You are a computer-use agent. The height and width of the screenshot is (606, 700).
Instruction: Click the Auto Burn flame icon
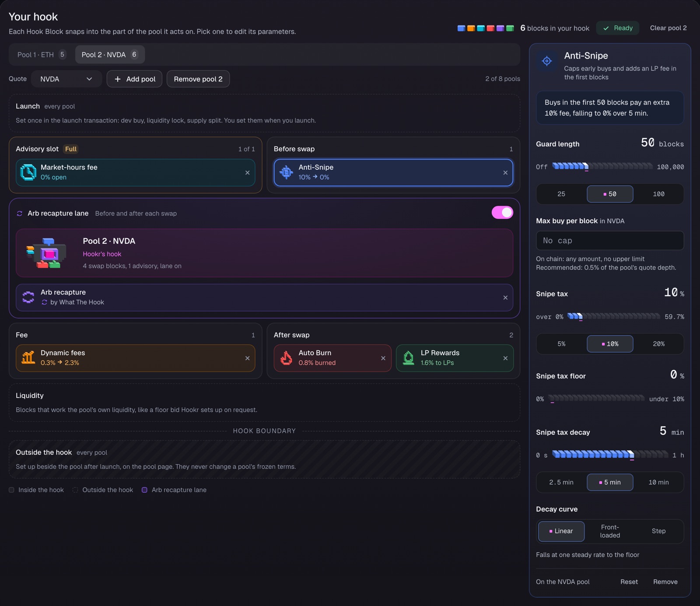coord(287,358)
